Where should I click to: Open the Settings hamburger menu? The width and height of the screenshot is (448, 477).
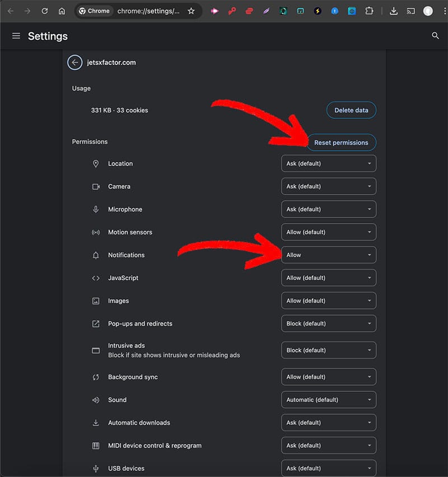click(16, 36)
